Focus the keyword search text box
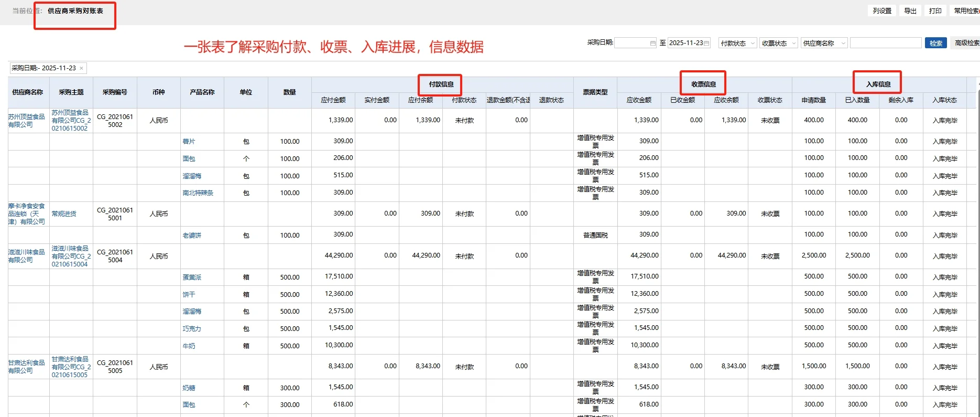Image resolution: width=980 pixels, height=417 pixels. tap(886, 43)
